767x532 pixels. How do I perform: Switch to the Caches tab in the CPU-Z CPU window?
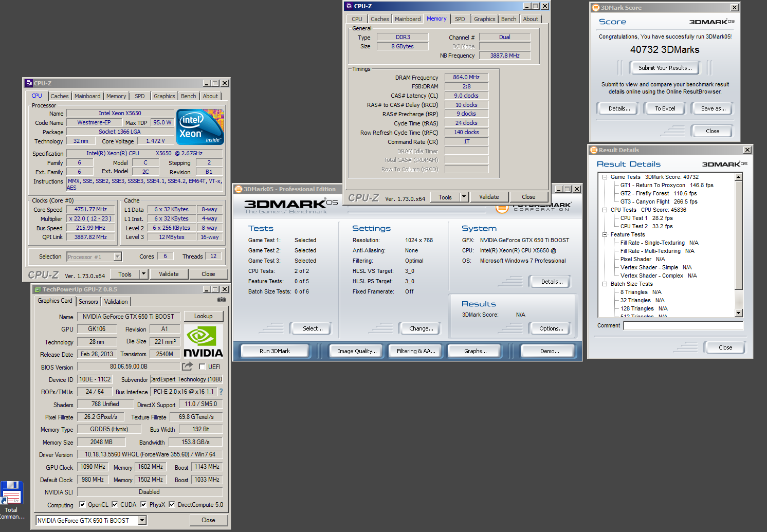click(x=59, y=96)
